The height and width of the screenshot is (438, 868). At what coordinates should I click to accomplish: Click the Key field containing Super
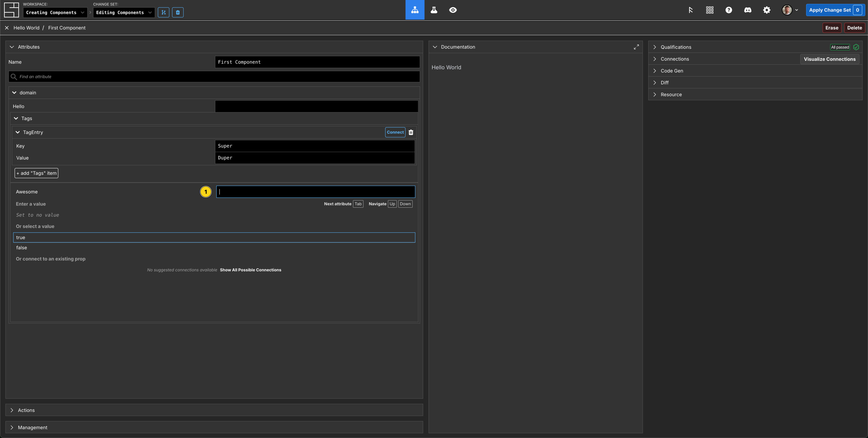pyautogui.click(x=315, y=146)
